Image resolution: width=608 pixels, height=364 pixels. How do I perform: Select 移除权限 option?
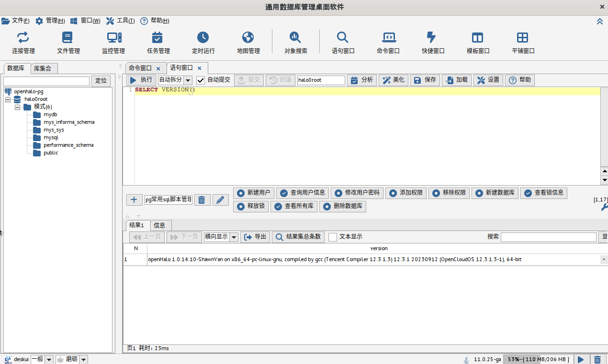tap(449, 193)
